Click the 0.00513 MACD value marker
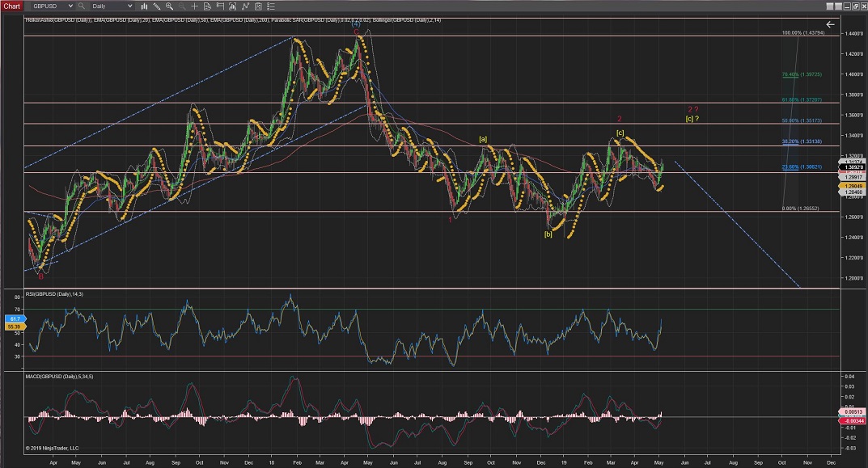This screenshot has width=868, height=468. click(851, 411)
